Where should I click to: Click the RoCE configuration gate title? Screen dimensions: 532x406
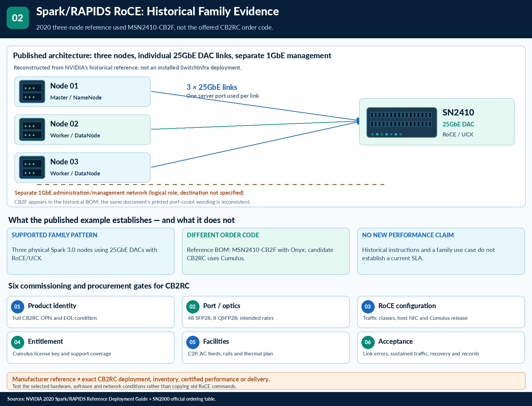tap(407, 306)
